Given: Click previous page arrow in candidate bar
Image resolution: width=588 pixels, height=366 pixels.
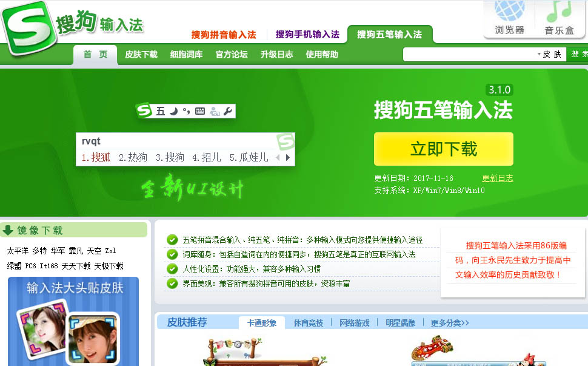Looking at the screenshot, I should click(x=278, y=158).
